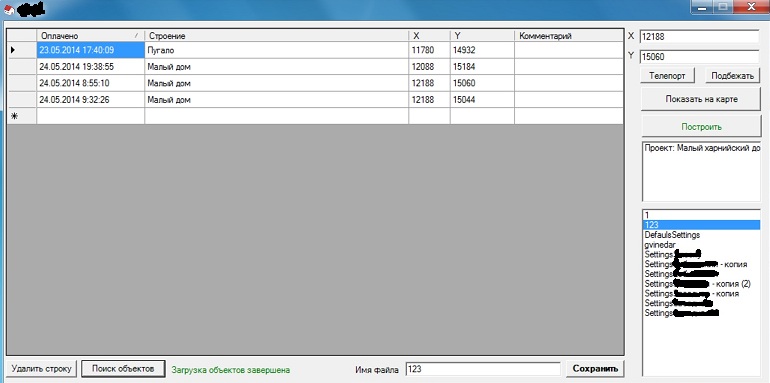Click the X value 11780
Screen dimensions: 770x383
tap(429, 50)
